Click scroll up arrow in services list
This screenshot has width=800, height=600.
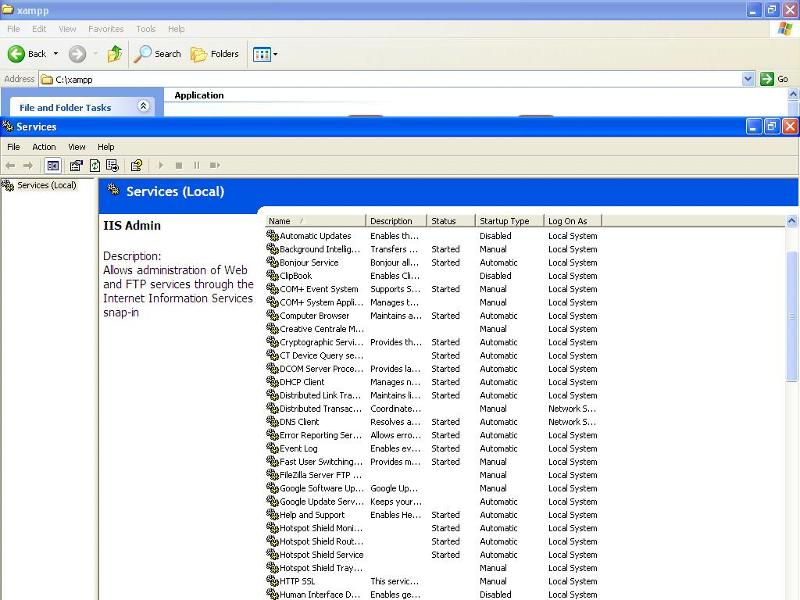[x=791, y=221]
